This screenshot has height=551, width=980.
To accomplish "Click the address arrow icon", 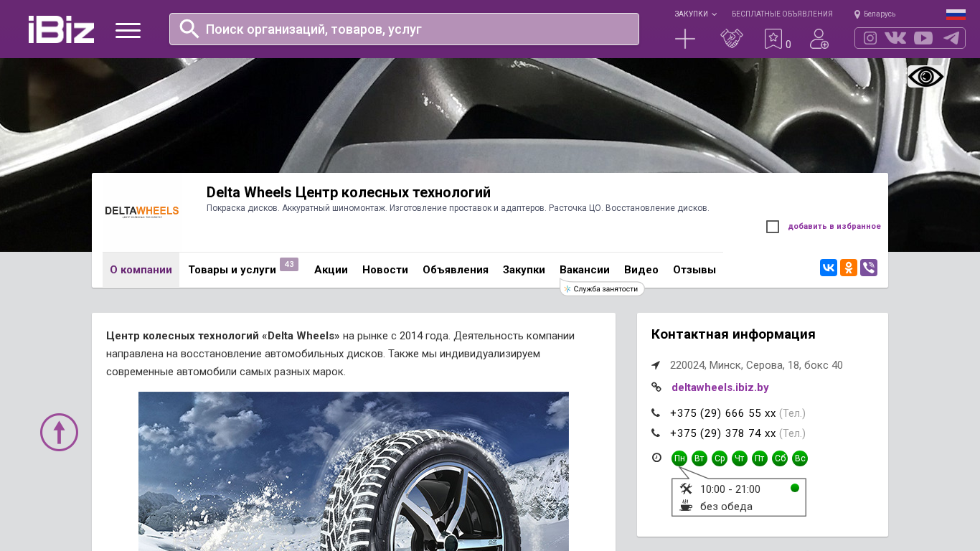I will point(656,365).
